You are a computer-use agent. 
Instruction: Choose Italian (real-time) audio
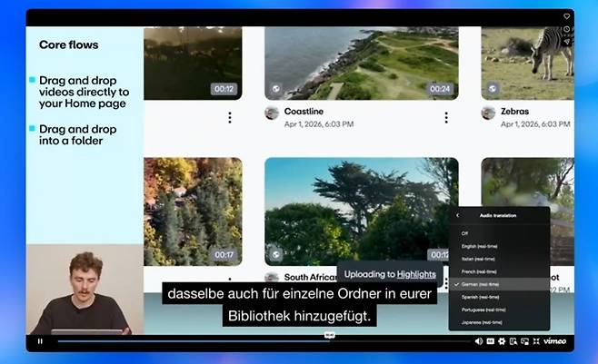point(499,259)
